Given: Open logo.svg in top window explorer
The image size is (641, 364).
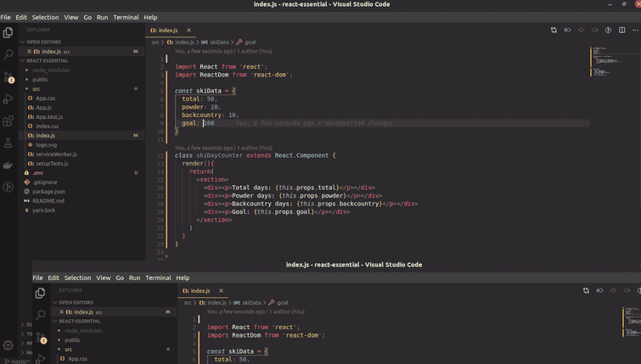Looking at the screenshot, I should (46, 144).
